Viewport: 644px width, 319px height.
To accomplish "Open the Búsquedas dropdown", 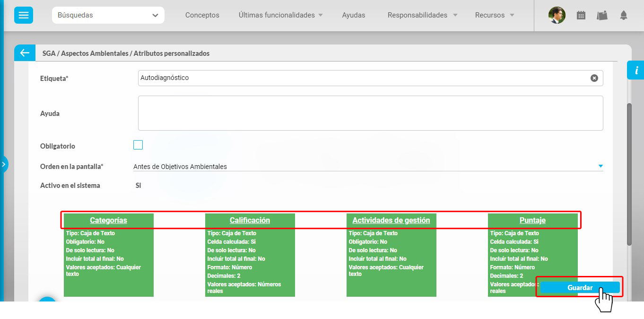I will pos(108,15).
